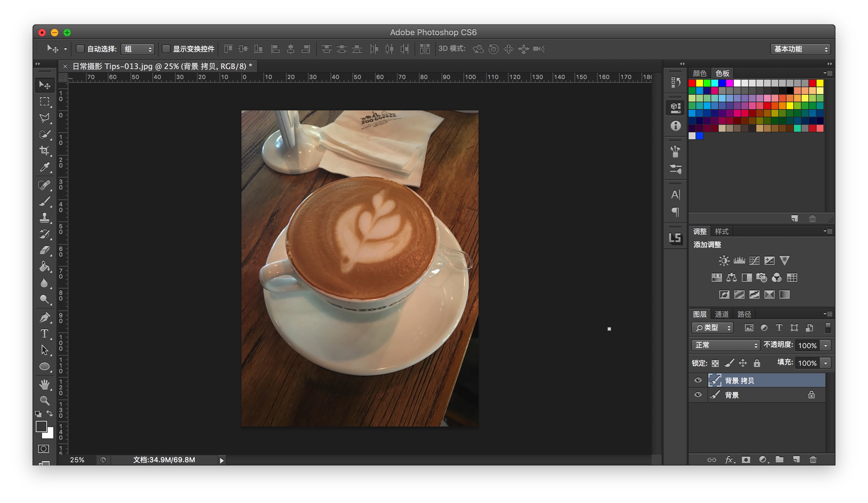868x503 pixels.
Task: Click the delete layer trash icon
Action: pyautogui.click(x=813, y=460)
